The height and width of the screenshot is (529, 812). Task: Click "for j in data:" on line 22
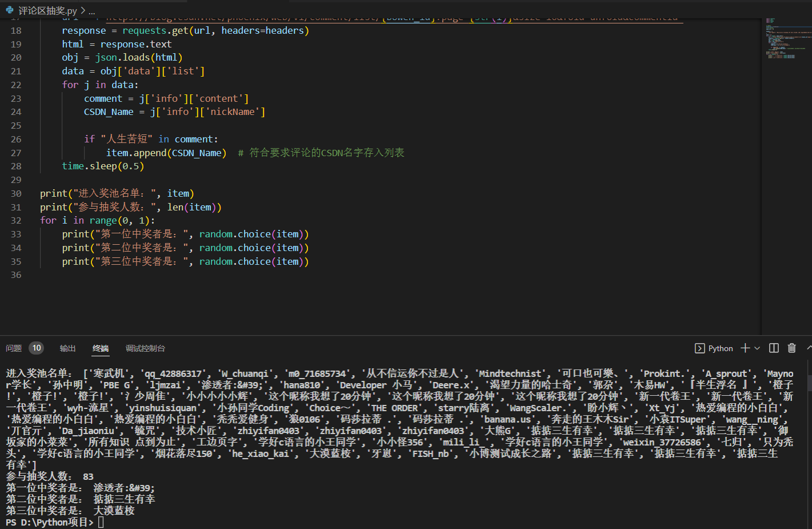click(100, 85)
